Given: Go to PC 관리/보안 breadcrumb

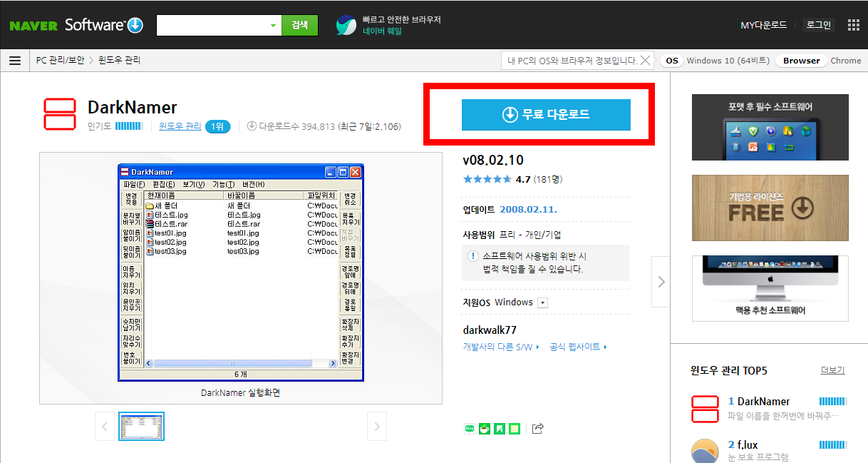Looking at the screenshot, I should click(60, 61).
